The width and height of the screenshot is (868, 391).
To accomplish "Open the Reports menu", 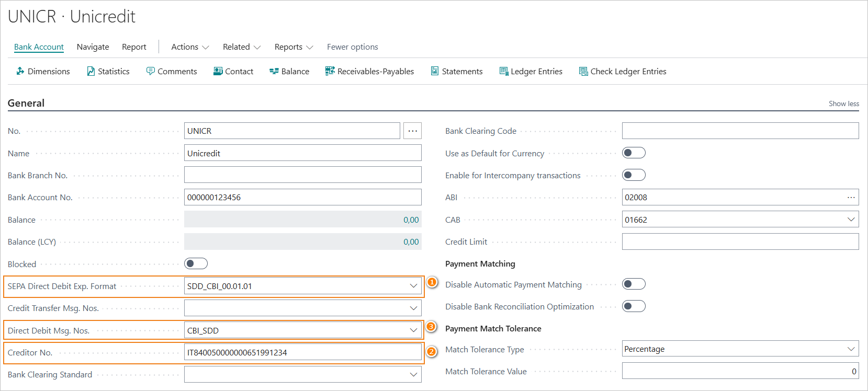I will pyautogui.click(x=294, y=47).
